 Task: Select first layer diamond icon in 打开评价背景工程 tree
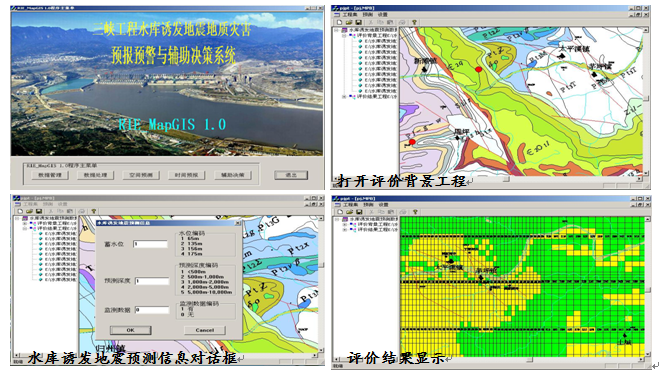pos(360,41)
